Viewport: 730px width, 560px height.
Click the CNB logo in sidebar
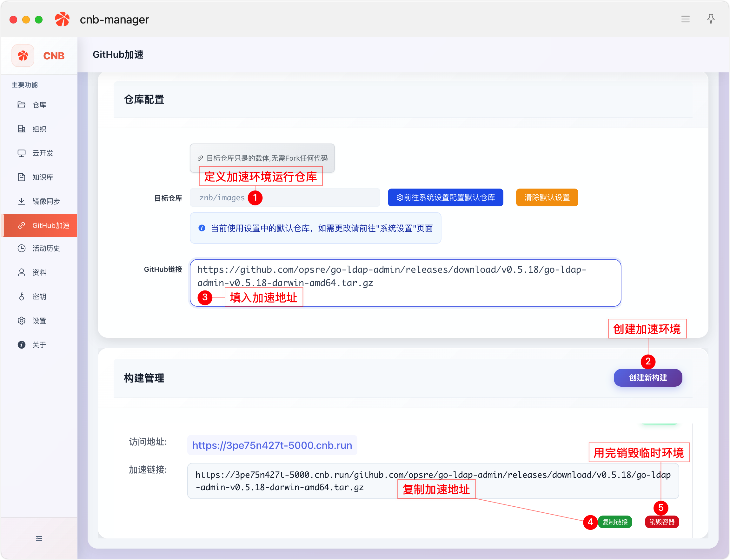[x=23, y=56]
